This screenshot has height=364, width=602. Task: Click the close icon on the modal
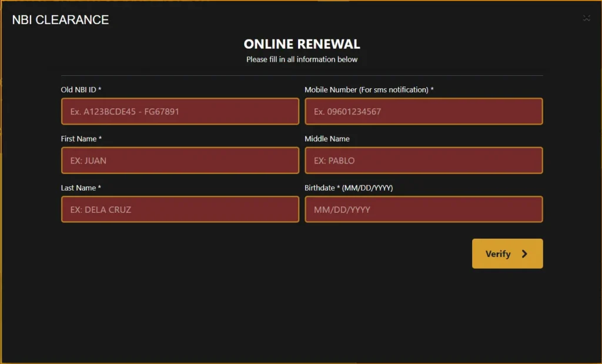[x=586, y=18]
